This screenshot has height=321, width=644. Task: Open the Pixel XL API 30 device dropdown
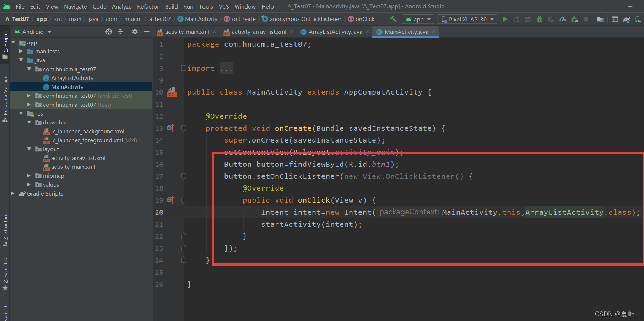tap(467, 19)
